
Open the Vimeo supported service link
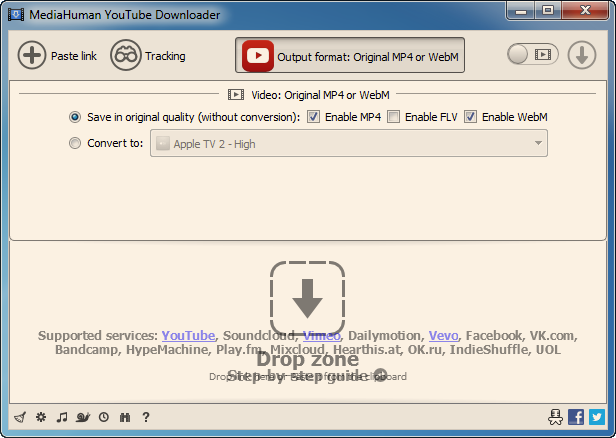(x=321, y=335)
